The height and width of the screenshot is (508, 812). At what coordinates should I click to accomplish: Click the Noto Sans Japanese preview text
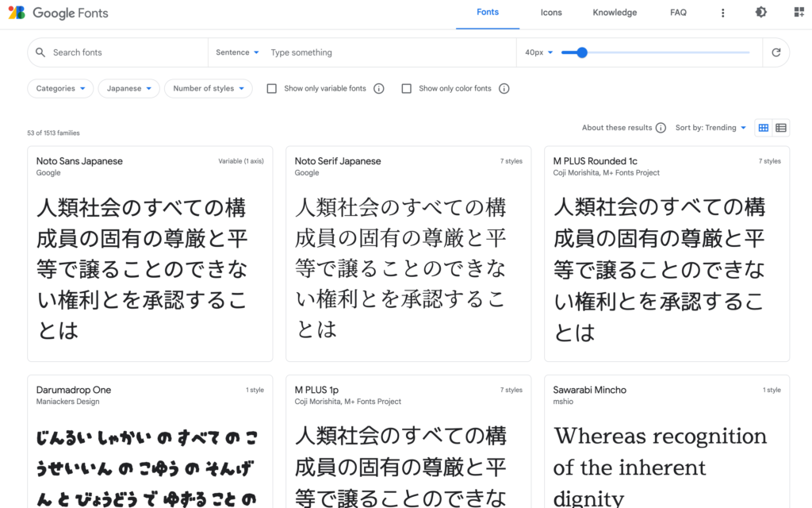[143, 268]
